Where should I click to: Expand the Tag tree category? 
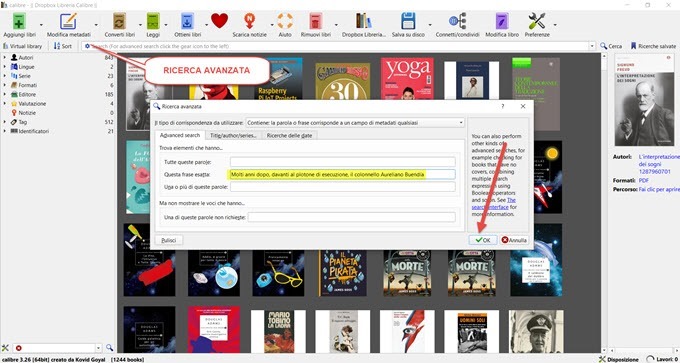pyautogui.click(x=4, y=122)
